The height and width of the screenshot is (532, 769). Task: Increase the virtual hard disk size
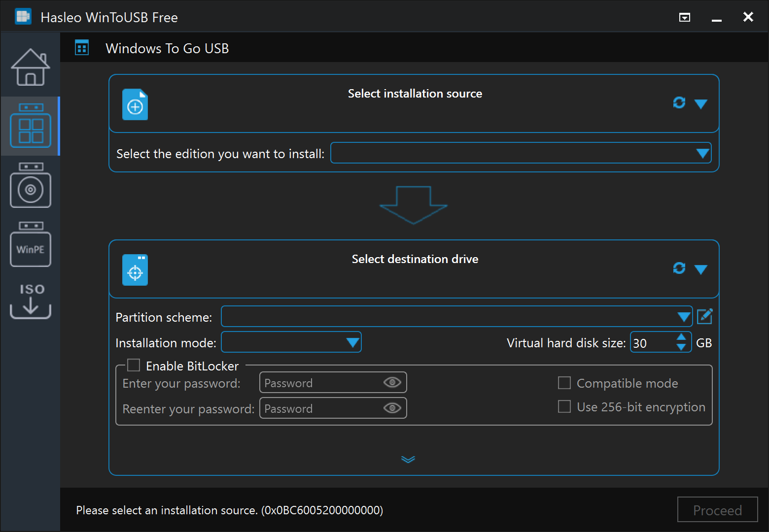coord(681,337)
